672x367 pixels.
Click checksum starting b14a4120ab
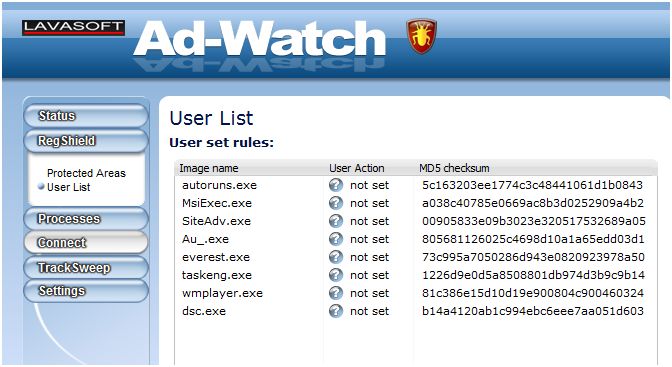point(533,311)
